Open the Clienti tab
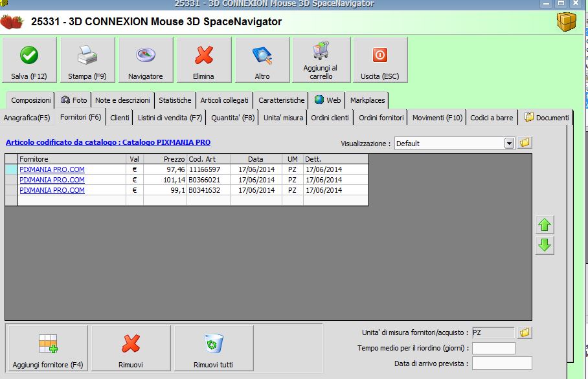Image resolution: width=588 pixels, height=379 pixels. click(120, 118)
